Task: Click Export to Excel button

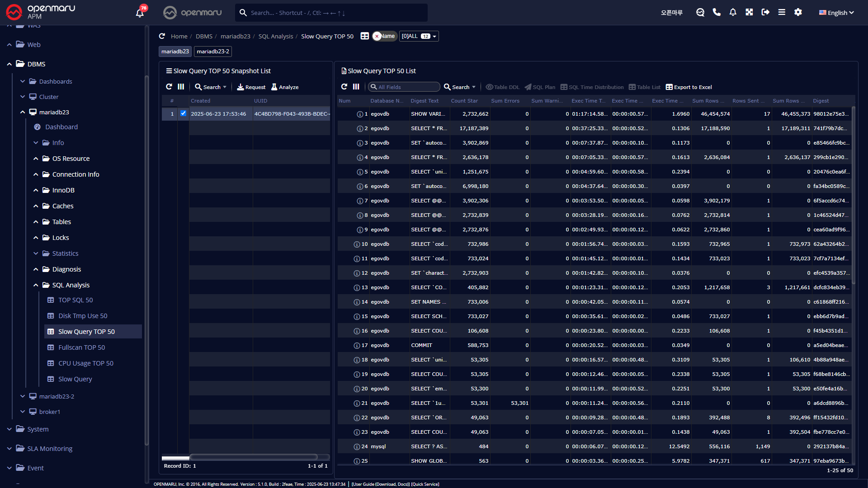Action: [689, 87]
